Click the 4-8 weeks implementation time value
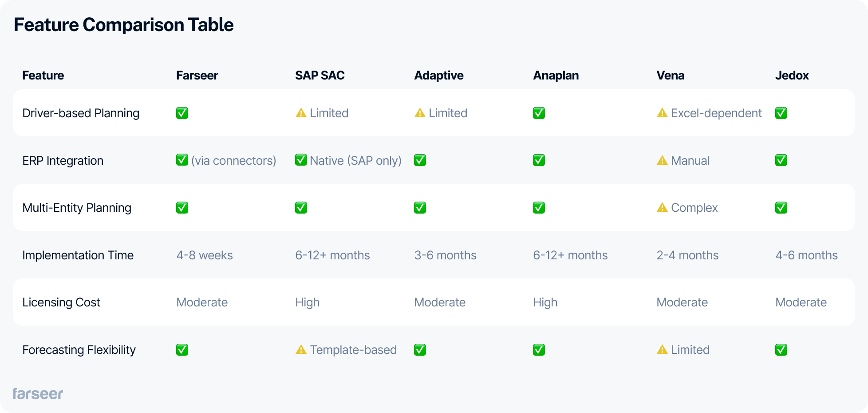 [205, 255]
